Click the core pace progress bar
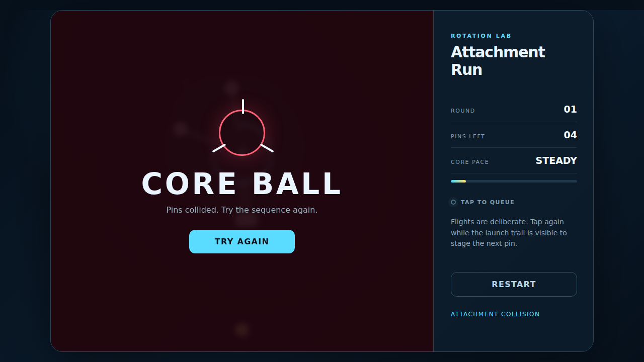 [514, 181]
